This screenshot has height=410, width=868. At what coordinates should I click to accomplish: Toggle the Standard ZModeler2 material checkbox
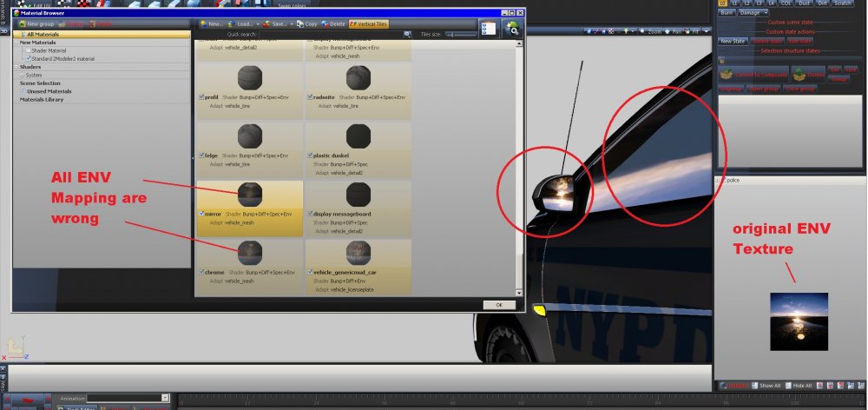[x=29, y=58]
